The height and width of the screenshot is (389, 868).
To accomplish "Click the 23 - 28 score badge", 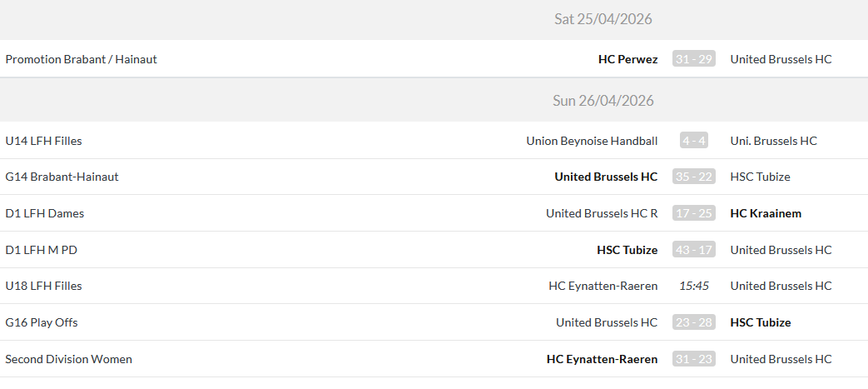I will [x=693, y=322].
